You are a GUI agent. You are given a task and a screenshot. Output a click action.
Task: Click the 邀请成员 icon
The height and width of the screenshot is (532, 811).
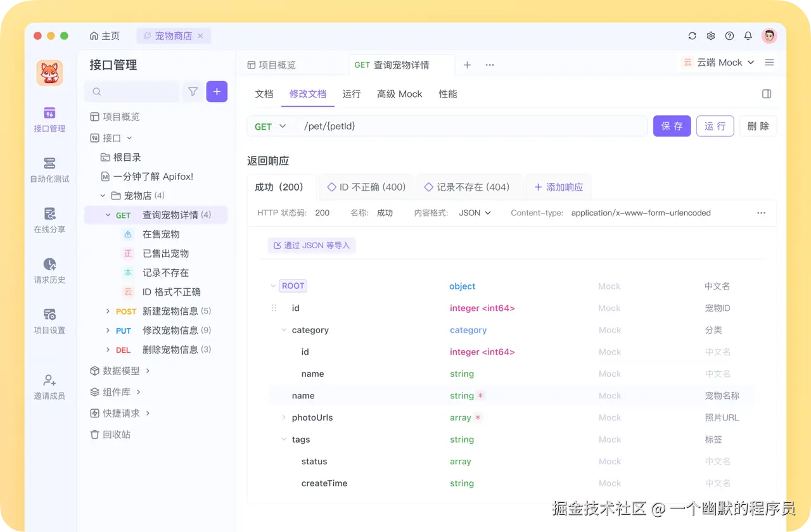pyautogui.click(x=49, y=386)
